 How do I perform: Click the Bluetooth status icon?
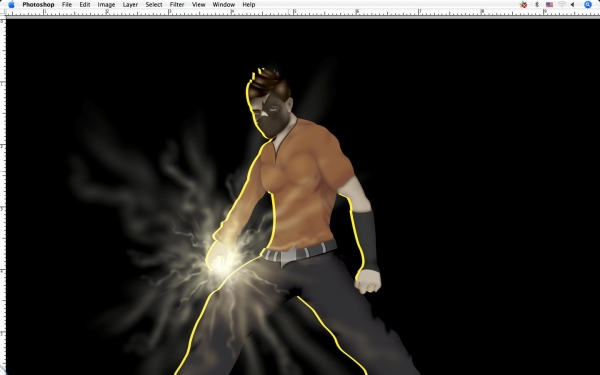tap(536, 5)
